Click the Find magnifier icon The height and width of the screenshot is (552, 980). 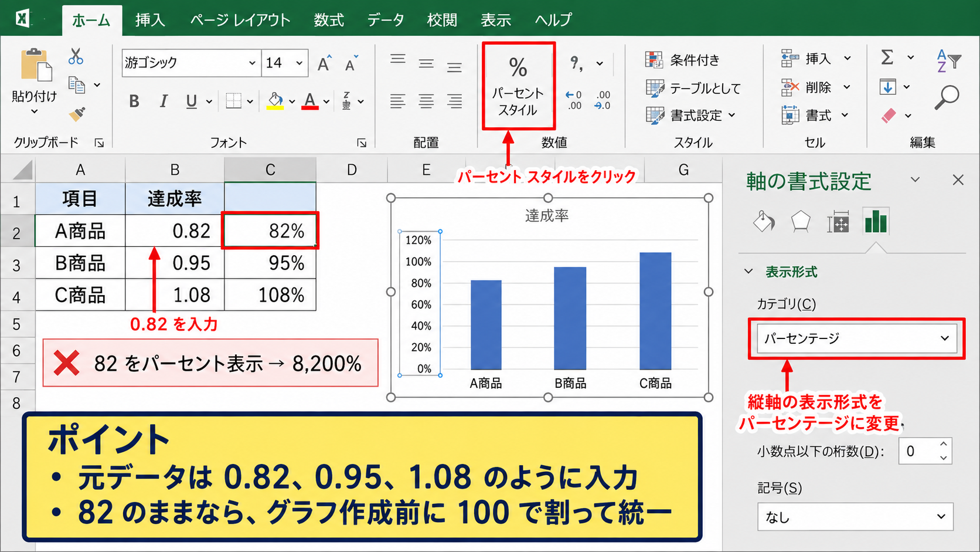947,98
